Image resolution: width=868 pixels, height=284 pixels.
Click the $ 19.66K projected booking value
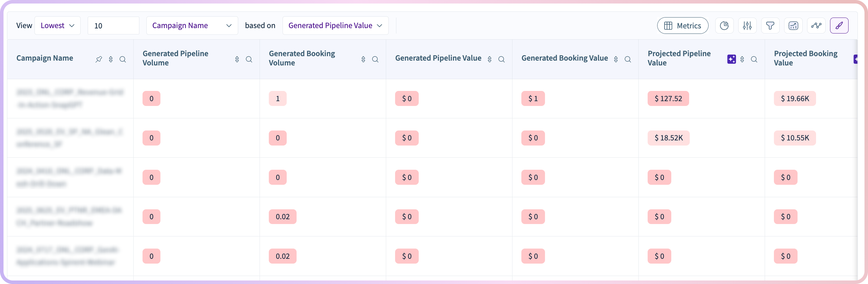click(x=795, y=99)
